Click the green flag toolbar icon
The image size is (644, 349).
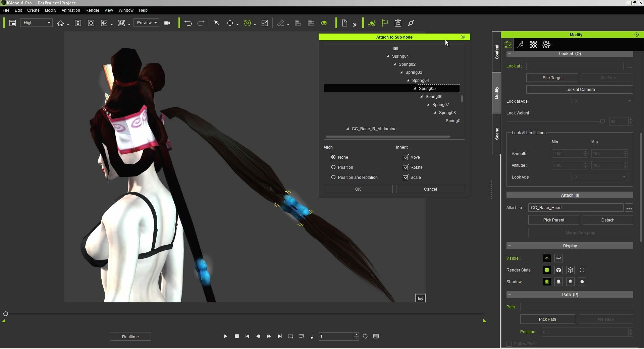[385, 23]
